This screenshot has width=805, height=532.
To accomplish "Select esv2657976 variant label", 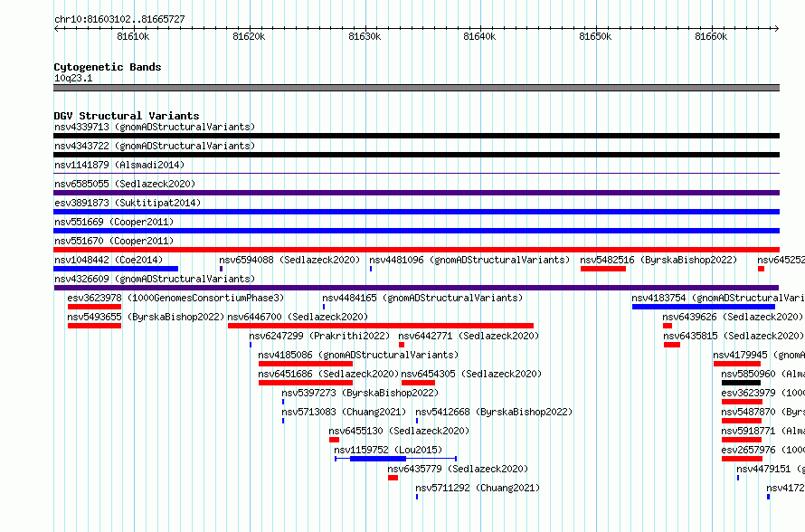I will pos(762,450).
